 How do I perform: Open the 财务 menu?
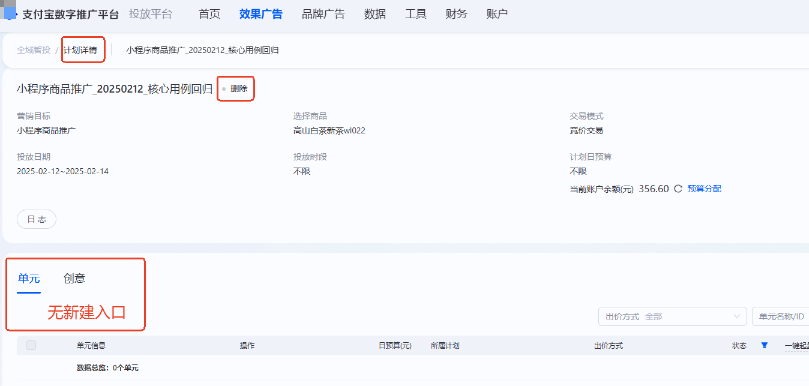click(456, 14)
